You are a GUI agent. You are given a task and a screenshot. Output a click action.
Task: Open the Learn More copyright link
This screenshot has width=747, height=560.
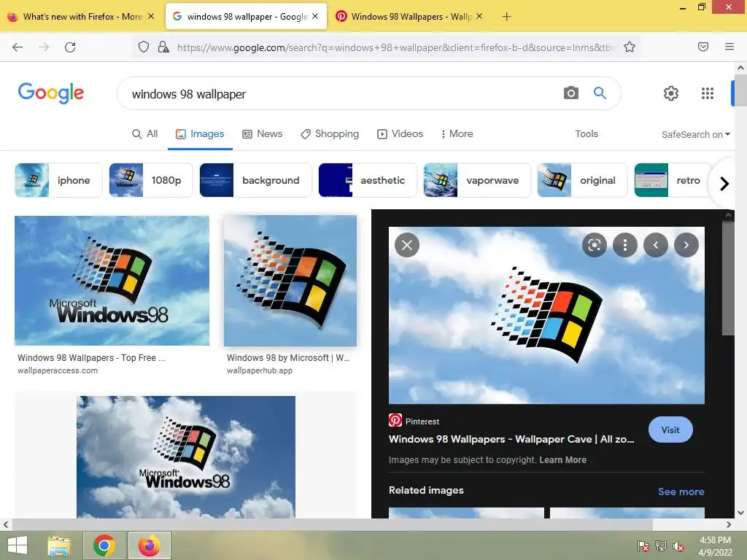[562, 460]
